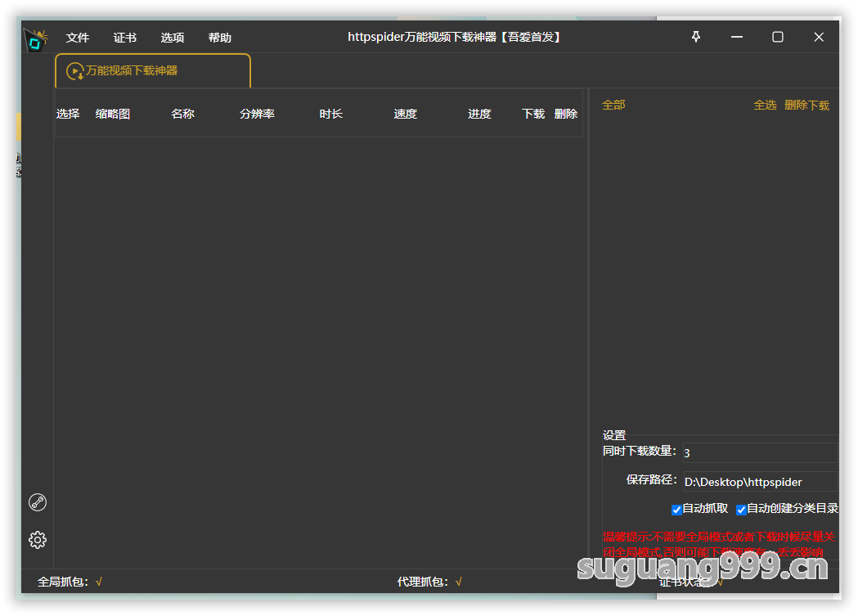Toggle the 代理抓包 status check mark
The width and height of the screenshot is (858, 616).
458,582
